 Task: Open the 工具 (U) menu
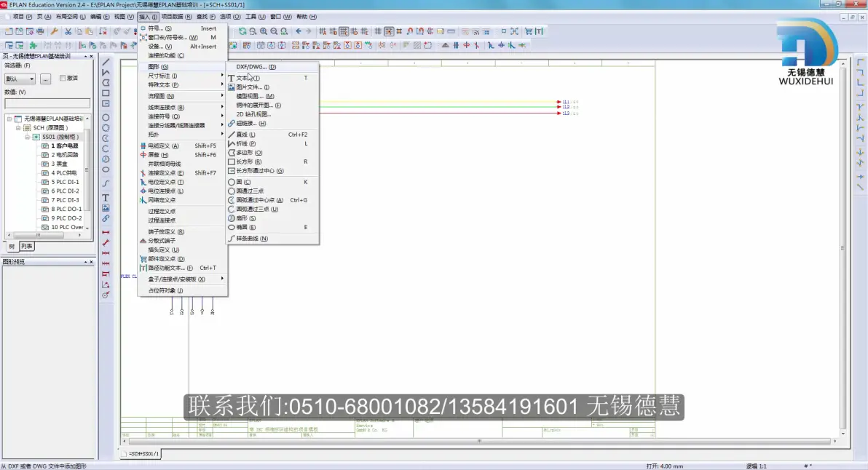[255, 17]
